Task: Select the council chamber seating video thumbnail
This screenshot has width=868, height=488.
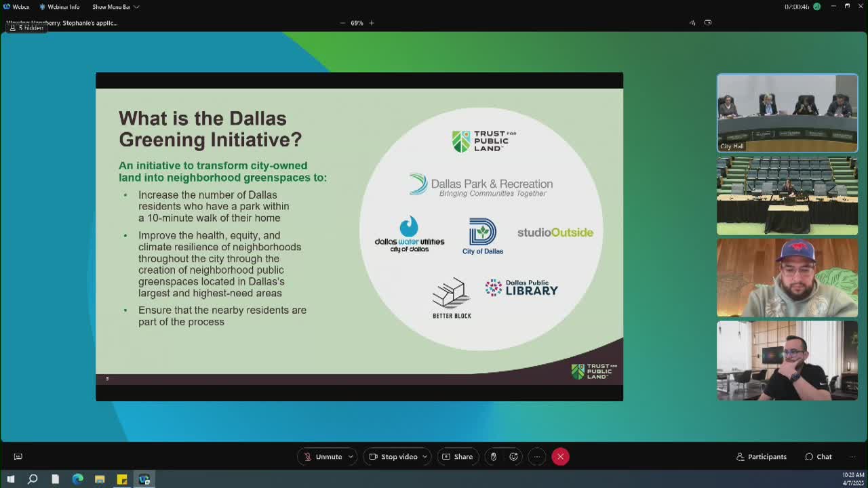Action: pyautogui.click(x=787, y=195)
